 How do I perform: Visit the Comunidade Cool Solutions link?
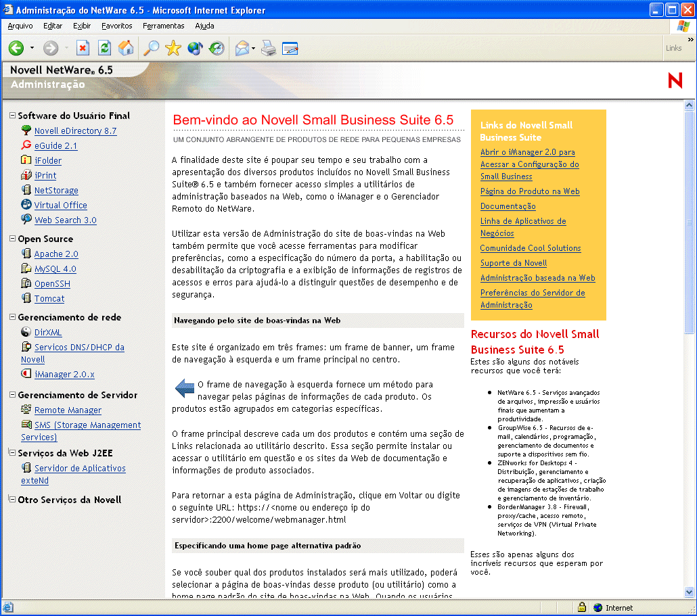pos(531,248)
